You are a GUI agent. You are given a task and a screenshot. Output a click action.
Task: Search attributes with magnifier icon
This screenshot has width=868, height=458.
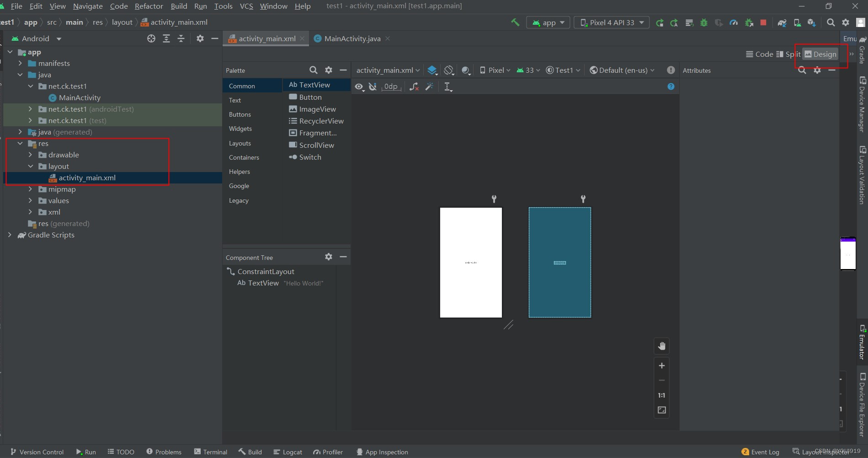pos(802,70)
